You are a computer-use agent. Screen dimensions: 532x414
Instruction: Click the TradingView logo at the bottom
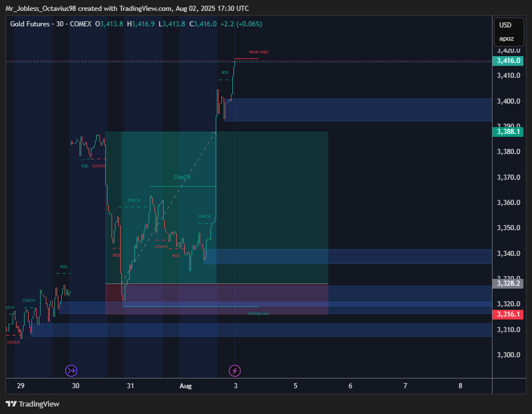(33, 404)
